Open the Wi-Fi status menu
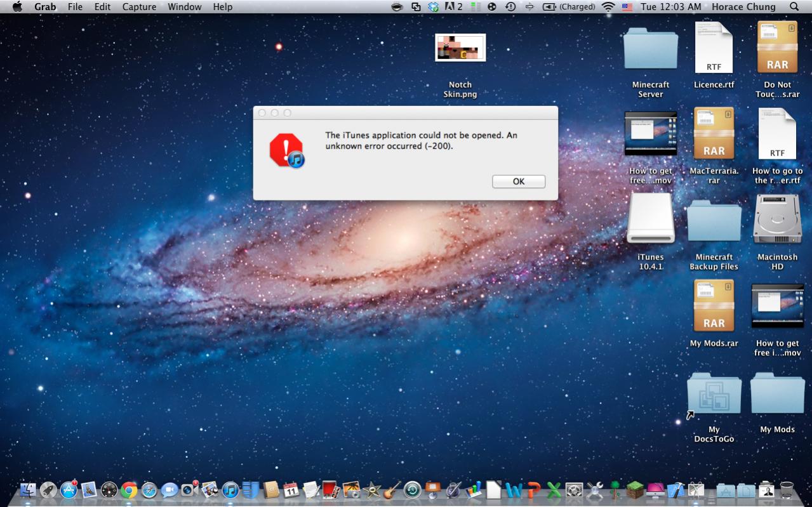 click(608, 7)
